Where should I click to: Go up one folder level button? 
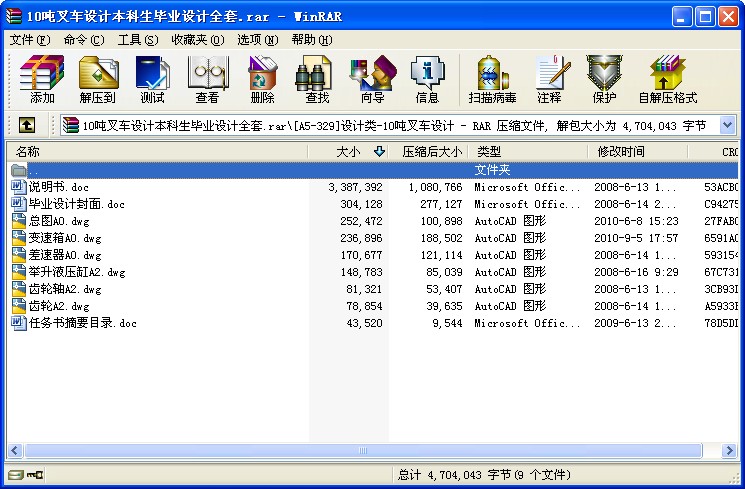pyautogui.click(x=27, y=126)
